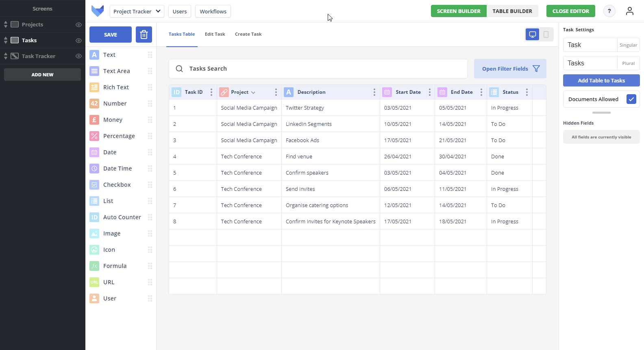Click reorder arrows for Task Tracker screen
644x350 pixels.
tap(6, 56)
